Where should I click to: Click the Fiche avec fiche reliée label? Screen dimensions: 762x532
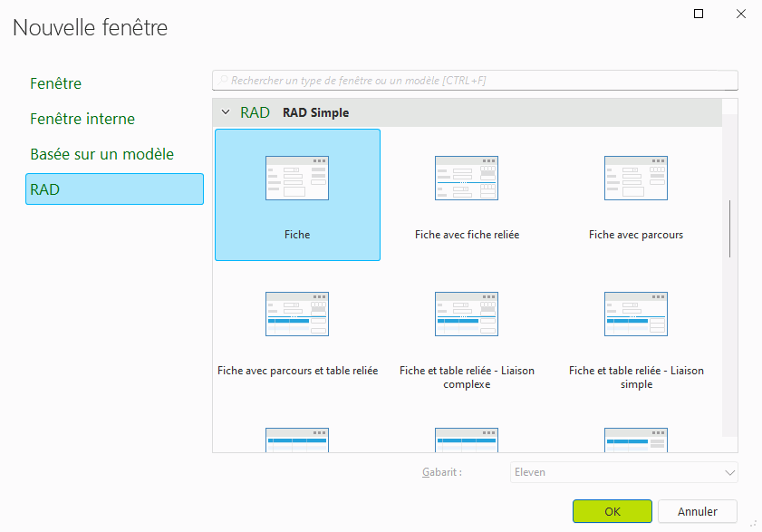(x=467, y=235)
